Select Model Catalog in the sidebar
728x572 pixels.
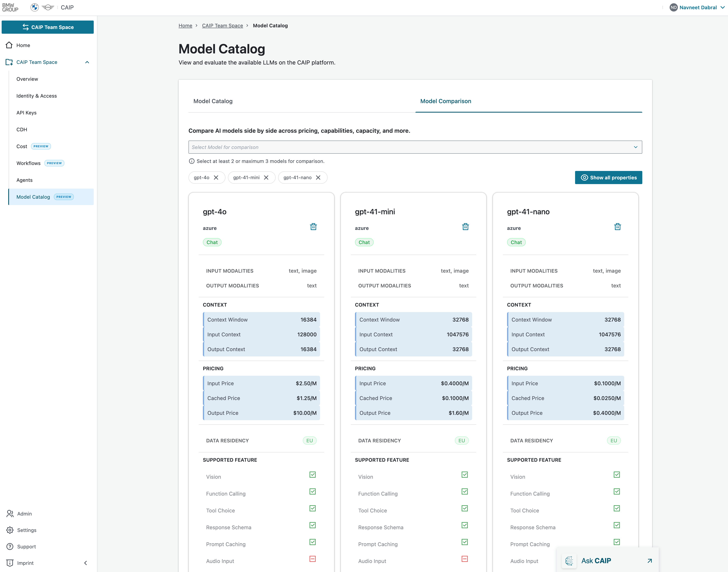pos(51,197)
